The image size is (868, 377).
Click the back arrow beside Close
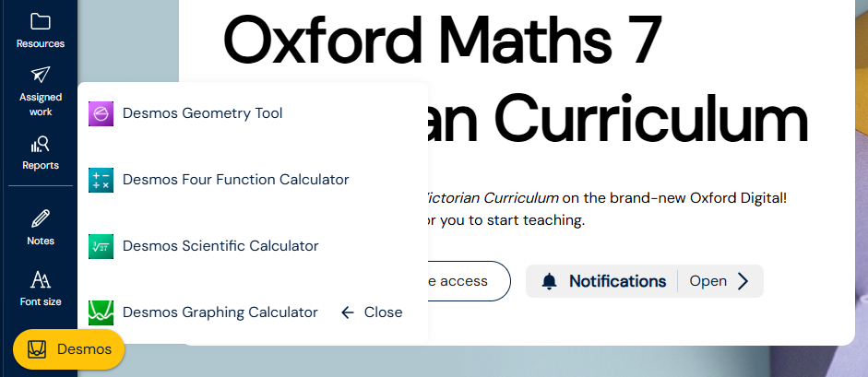(x=347, y=312)
